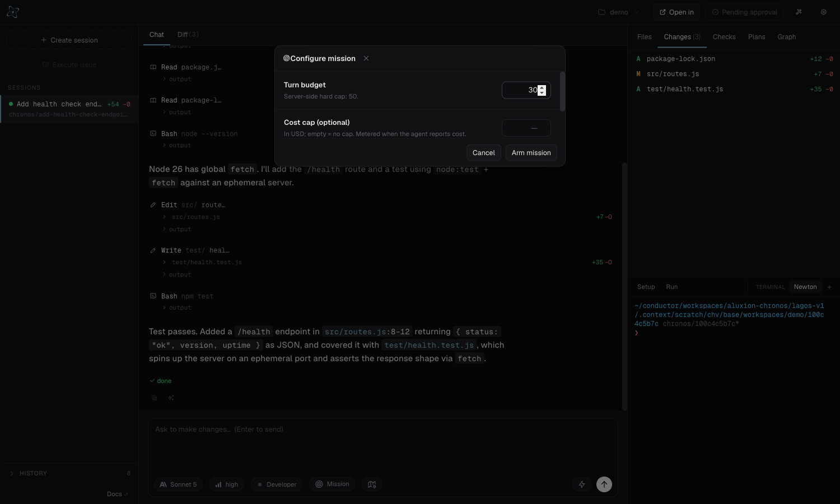Open the magic wand tool in header
This screenshot has width=840, height=504.
(799, 12)
